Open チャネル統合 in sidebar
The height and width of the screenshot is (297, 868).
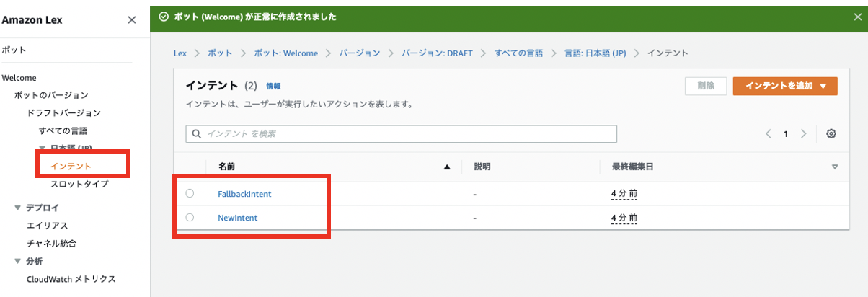click(x=51, y=244)
